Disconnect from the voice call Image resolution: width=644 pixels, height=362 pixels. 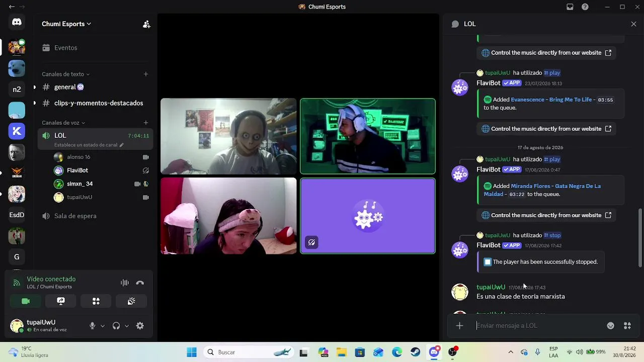tap(140, 283)
